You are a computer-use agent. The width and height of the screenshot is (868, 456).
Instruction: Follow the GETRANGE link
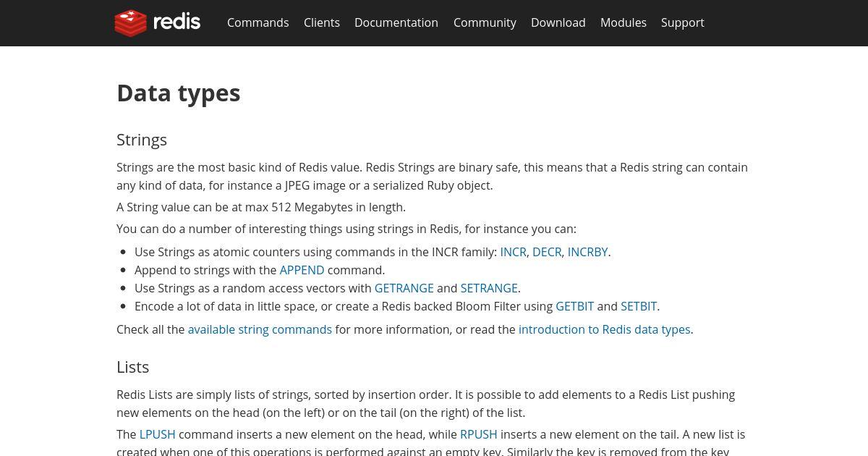click(x=404, y=288)
